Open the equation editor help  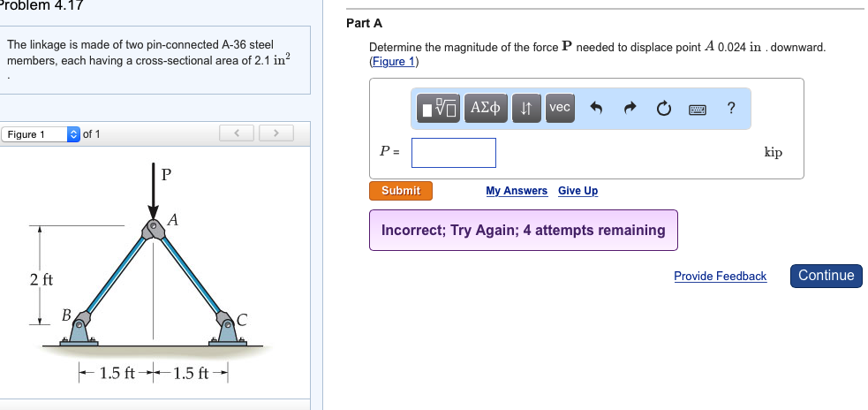pos(730,108)
